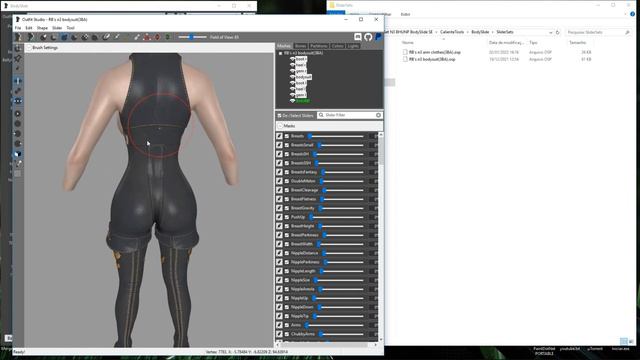Image resolution: width=640 pixels, height=360 pixels.
Task: Open the chevron after CalienteTools in Explorer path
Action: [468, 32]
